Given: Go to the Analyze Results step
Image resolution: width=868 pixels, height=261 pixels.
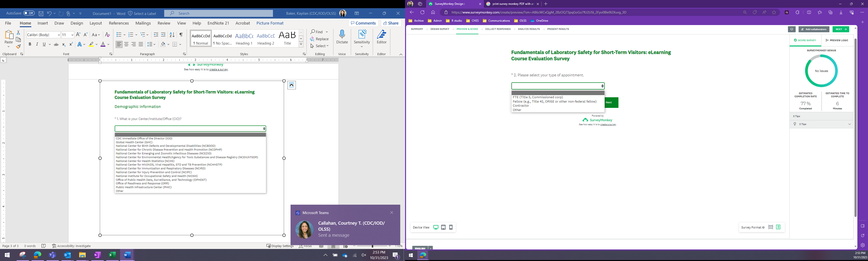Looking at the screenshot, I should coord(529,29).
